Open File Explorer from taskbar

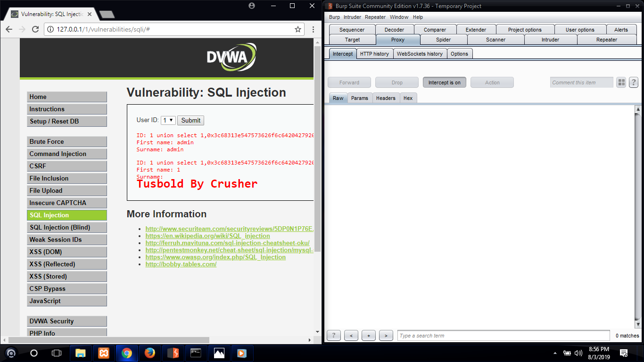point(81,353)
